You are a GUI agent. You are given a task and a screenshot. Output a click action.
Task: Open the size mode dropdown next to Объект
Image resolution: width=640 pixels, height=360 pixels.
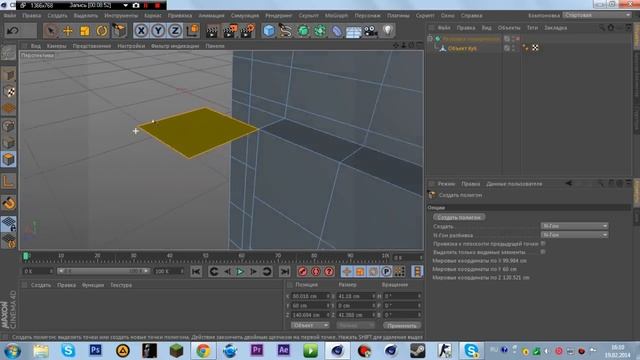coord(355,325)
